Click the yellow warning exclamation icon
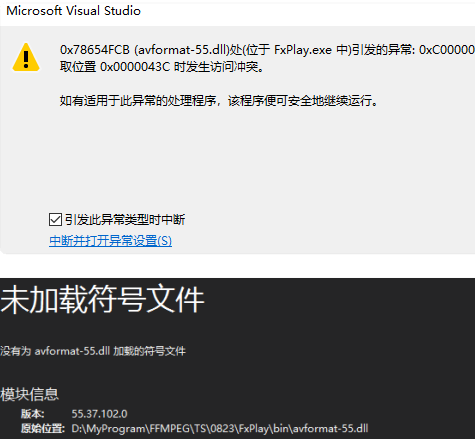The width and height of the screenshot is (475, 439). pos(26,57)
